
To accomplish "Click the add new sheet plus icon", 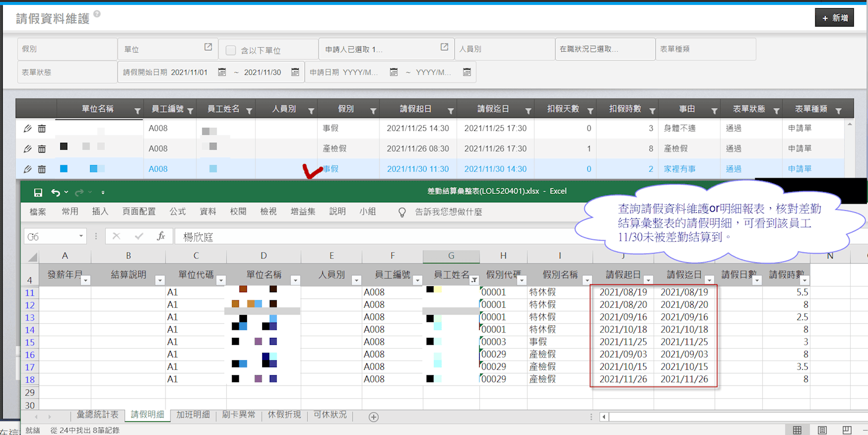I will pos(373,417).
